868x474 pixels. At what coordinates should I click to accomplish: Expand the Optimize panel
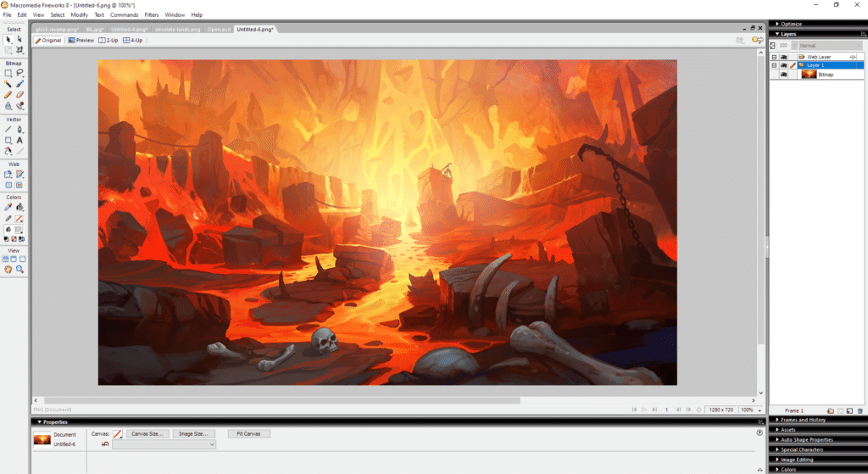point(777,24)
